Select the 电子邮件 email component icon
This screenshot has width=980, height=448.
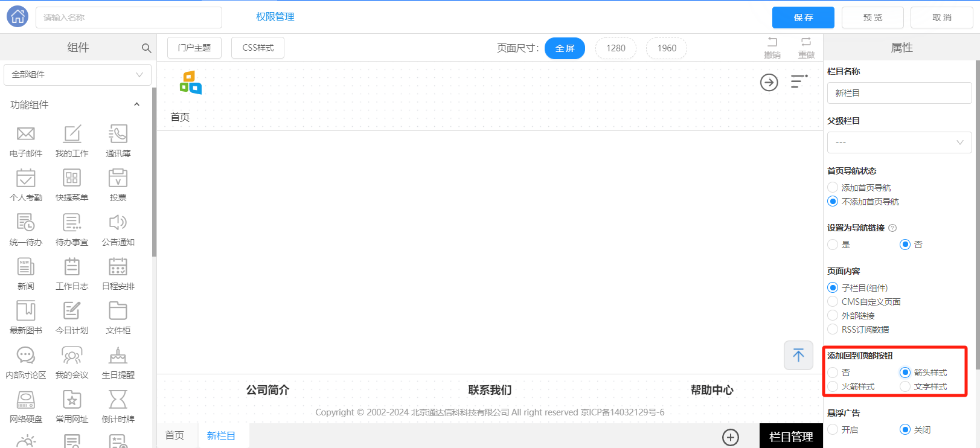(26, 134)
